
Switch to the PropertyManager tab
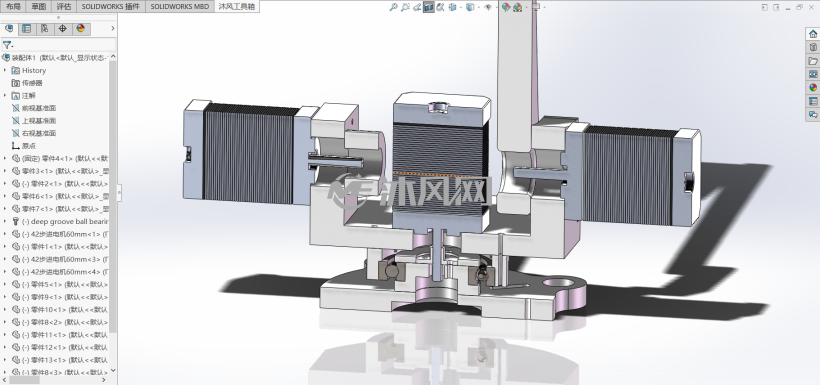click(26, 29)
